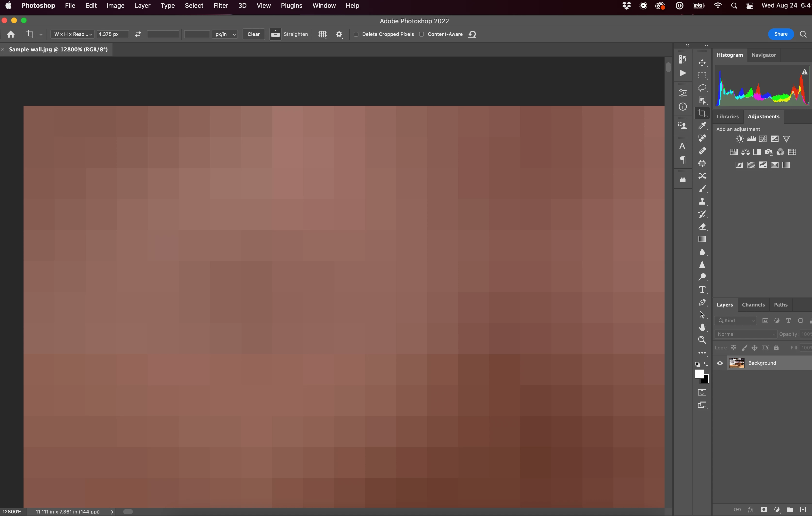Open the Normal blend mode dropdown
Viewport: 812px width, 516px height.
[746, 334]
